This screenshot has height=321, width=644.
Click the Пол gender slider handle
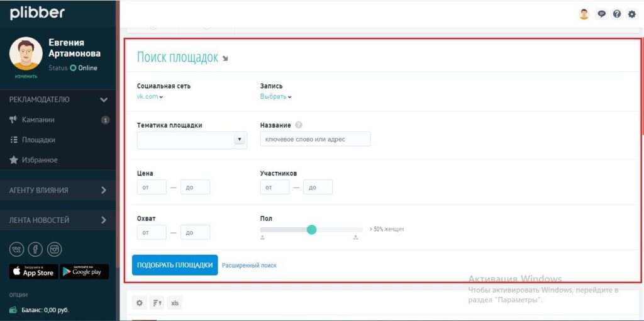[312, 229]
